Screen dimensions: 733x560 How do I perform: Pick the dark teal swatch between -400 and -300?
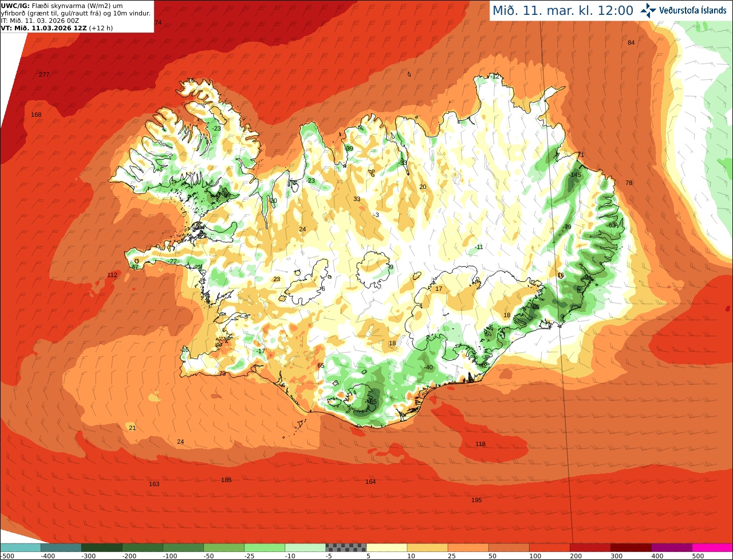(61, 547)
